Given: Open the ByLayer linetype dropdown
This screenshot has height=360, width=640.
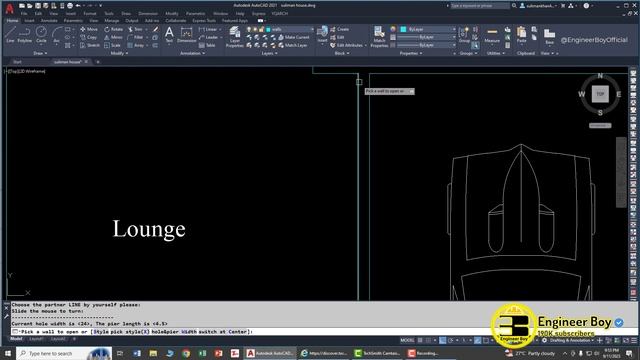Looking at the screenshot, I should click(x=453, y=45).
